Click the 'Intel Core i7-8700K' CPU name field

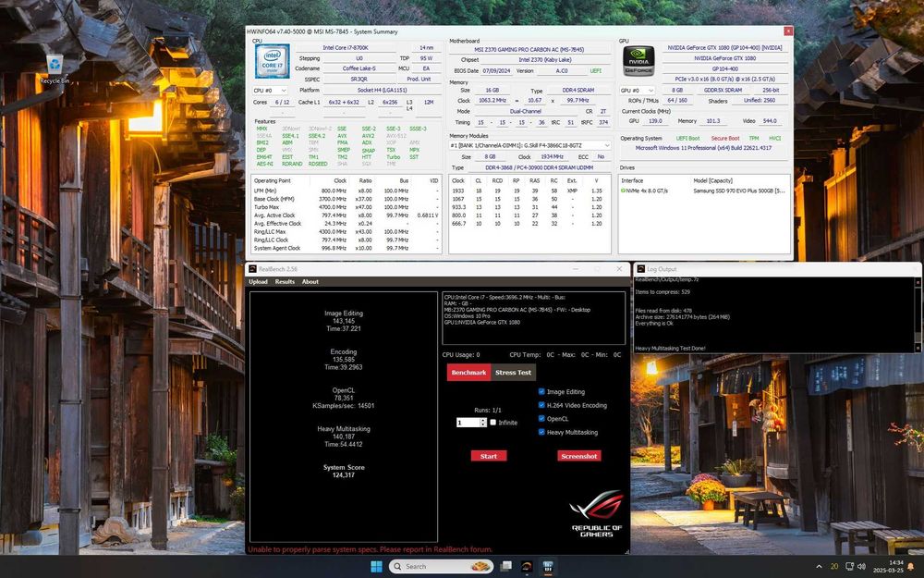[x=346, y=48]
